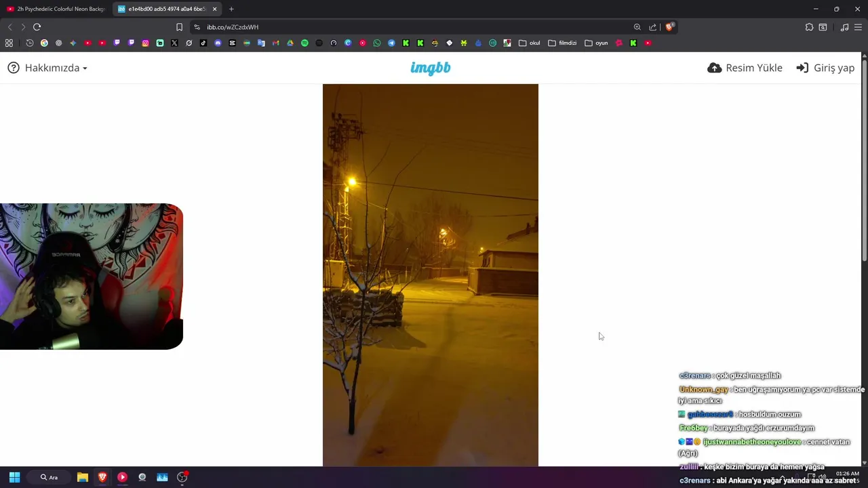The width and height of the screenshot is (868, 488).
Task: Open the Discord bookmark
Action: (218, 43)
